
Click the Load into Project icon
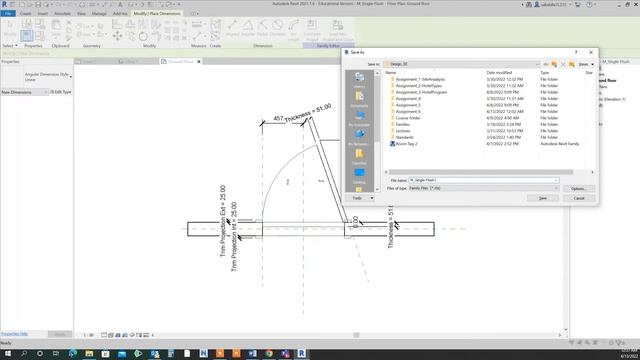pyautogui.click(x=312, y=30)
